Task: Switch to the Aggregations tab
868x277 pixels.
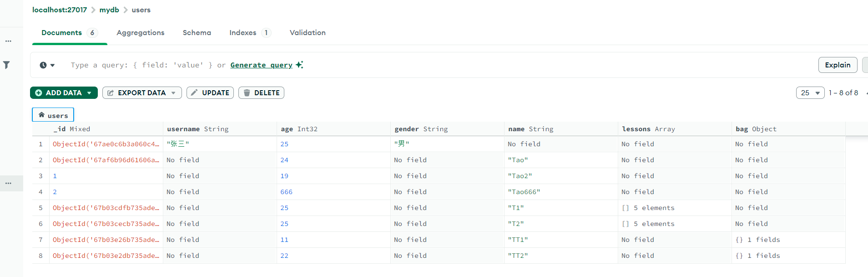Action: pyautogui.click(x=140, y=33)
